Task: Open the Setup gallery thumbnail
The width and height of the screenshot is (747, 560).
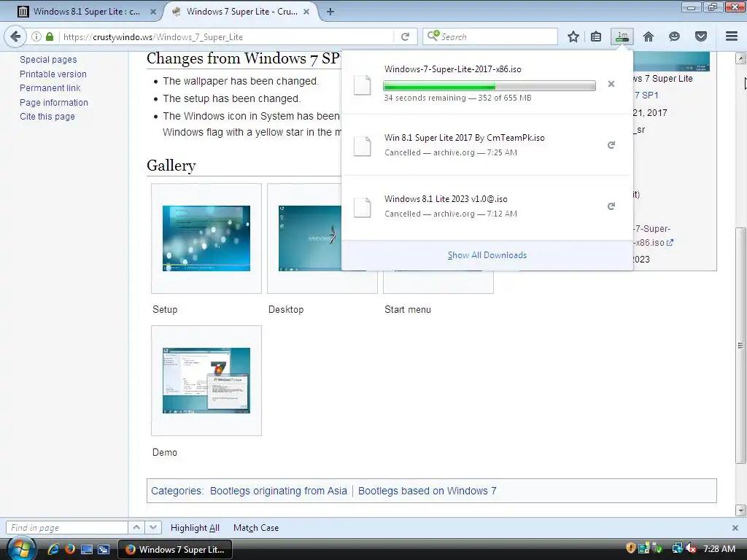Action: 206,238
